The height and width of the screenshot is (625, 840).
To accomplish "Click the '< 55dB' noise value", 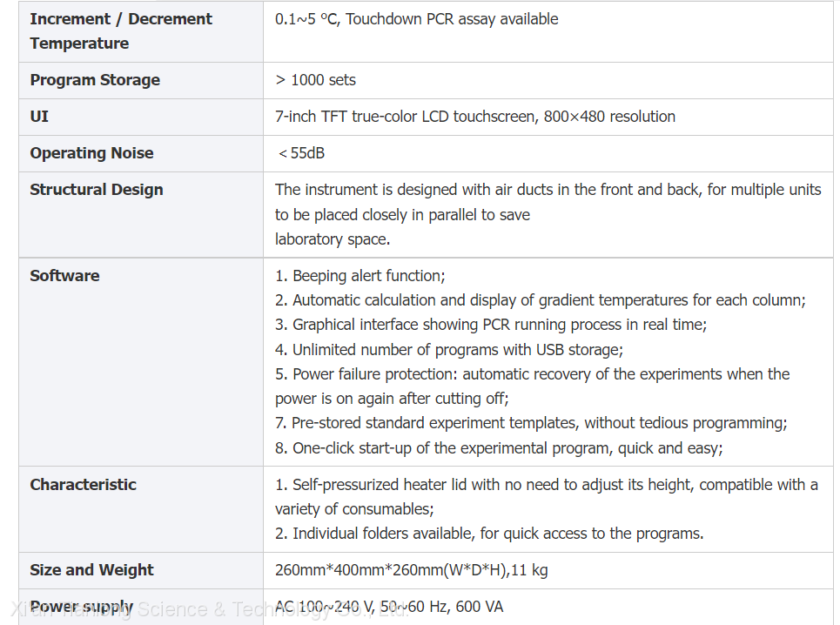I will (x=301, y=153).
